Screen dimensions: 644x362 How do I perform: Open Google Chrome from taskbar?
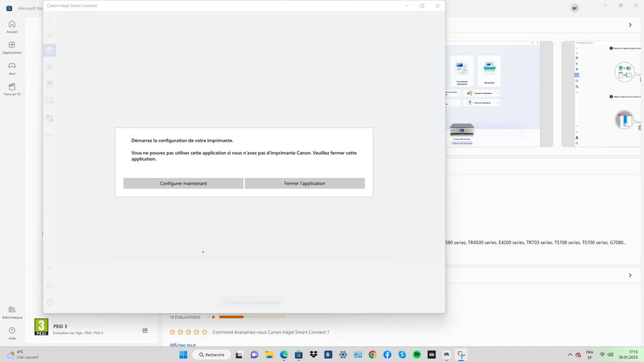pyautogui.click(x=372, y=355)
